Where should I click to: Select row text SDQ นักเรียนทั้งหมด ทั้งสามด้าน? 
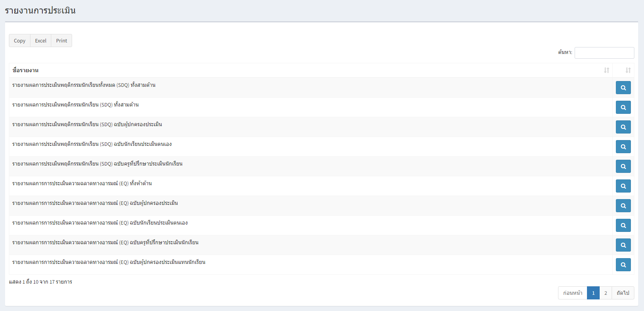(x=84, y=85)
